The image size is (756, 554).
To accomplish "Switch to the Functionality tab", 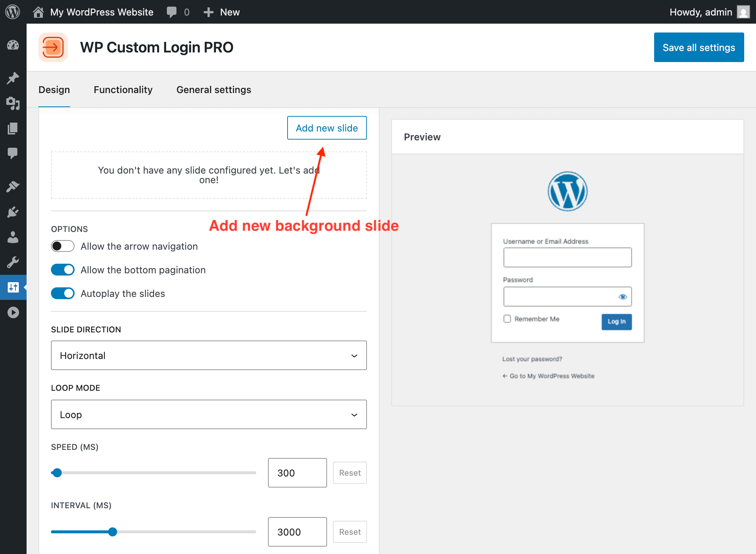I will [x=123, y=90].
